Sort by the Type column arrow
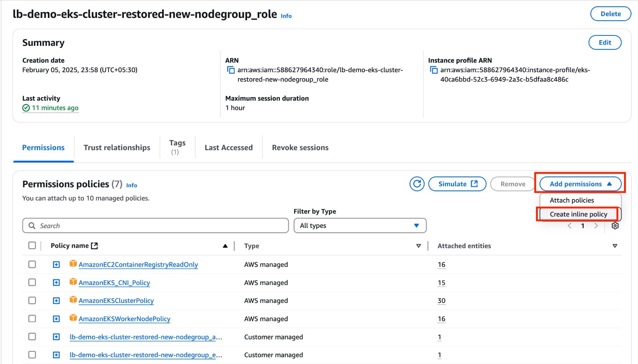 (419, 246)
